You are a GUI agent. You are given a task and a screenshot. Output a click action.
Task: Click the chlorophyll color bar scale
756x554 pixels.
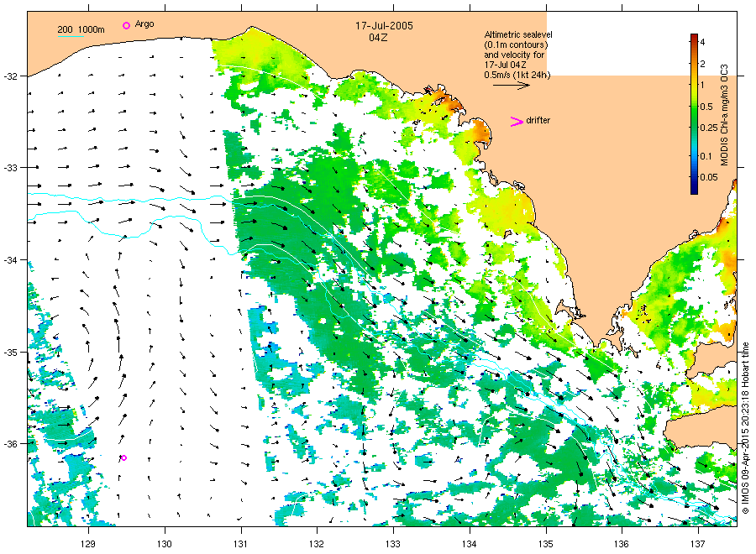[x=694, y=114]
